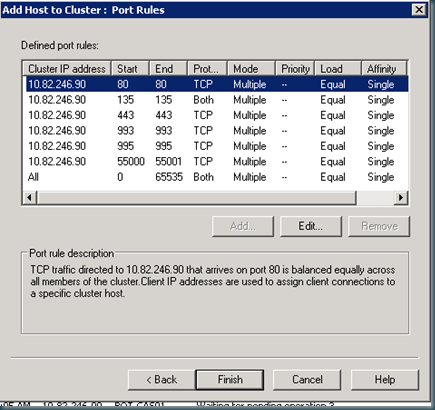
Task: Sort by Start column header
Action: 130,69
